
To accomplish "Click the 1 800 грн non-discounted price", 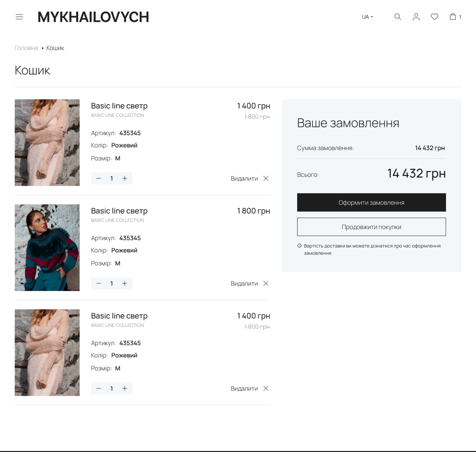I will (254, 211).
